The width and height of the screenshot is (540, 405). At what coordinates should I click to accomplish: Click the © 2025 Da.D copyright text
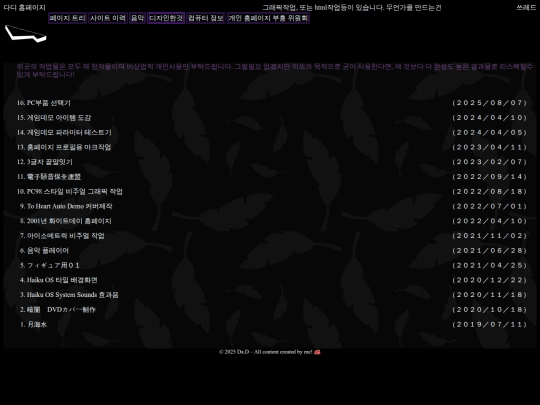(x=266, y=352)
